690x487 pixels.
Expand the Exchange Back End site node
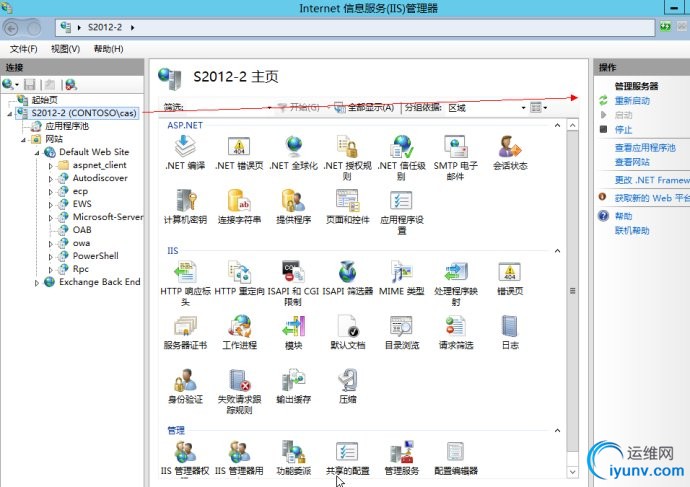point(37,283)
